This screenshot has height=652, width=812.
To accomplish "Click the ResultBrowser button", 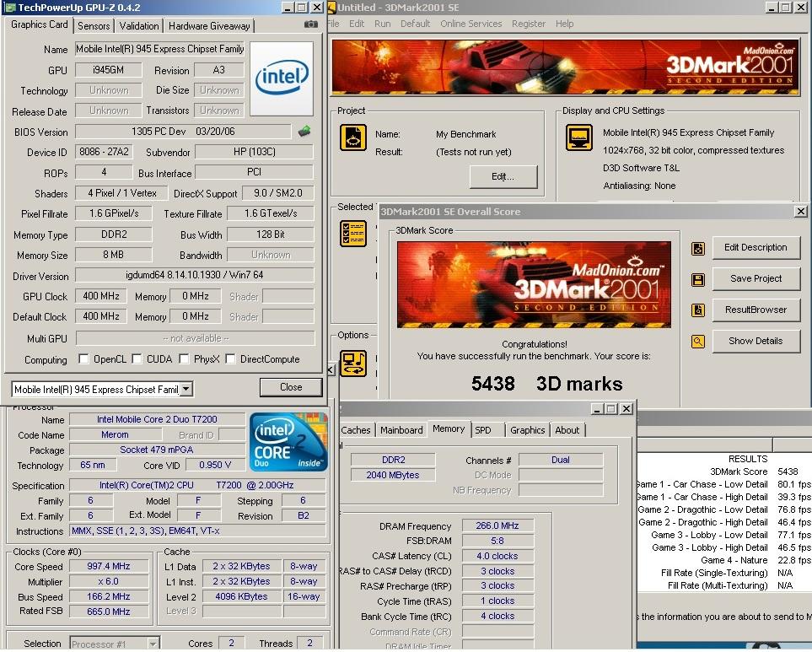I will point(756,310).
